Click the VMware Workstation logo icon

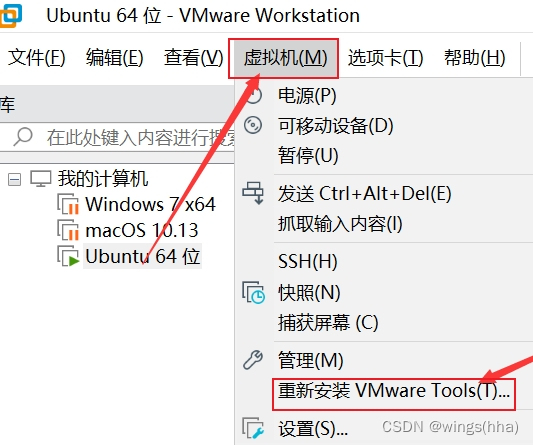[11, 15]
